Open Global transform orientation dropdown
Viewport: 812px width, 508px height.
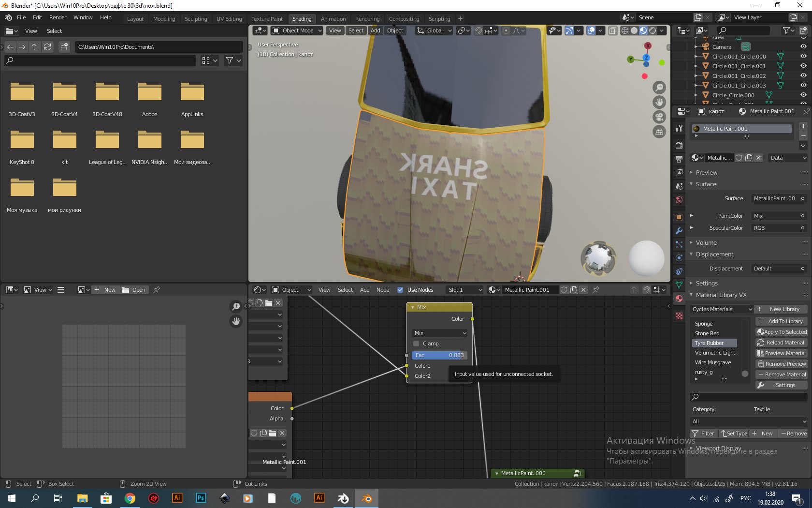tap(434, 30)
